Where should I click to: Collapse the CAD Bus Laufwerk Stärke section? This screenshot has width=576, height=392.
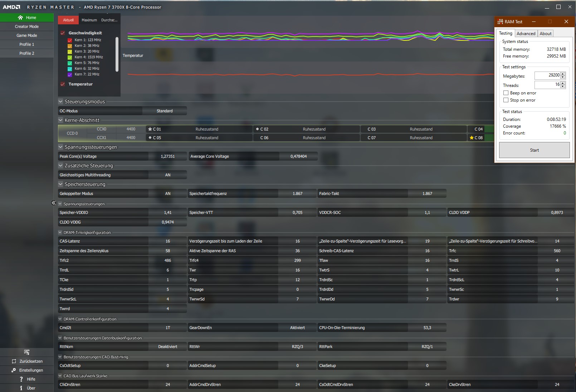coord(60,376)
